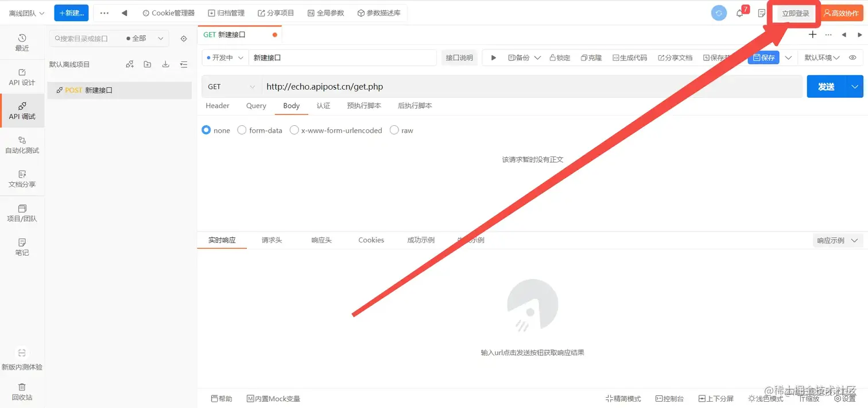Switch the 上下分屏 split layout
This screenshot has height=408, width=868.
click(716, 398)
